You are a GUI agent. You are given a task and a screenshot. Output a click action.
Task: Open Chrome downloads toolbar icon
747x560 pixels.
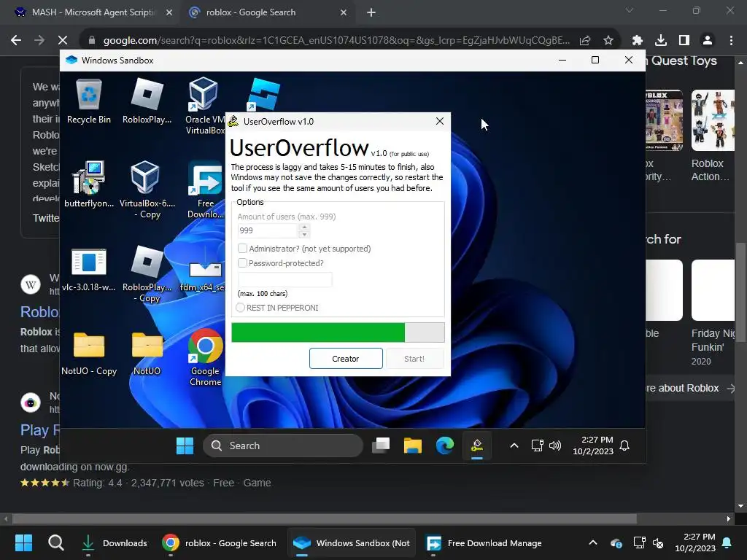tap(661, 41)
